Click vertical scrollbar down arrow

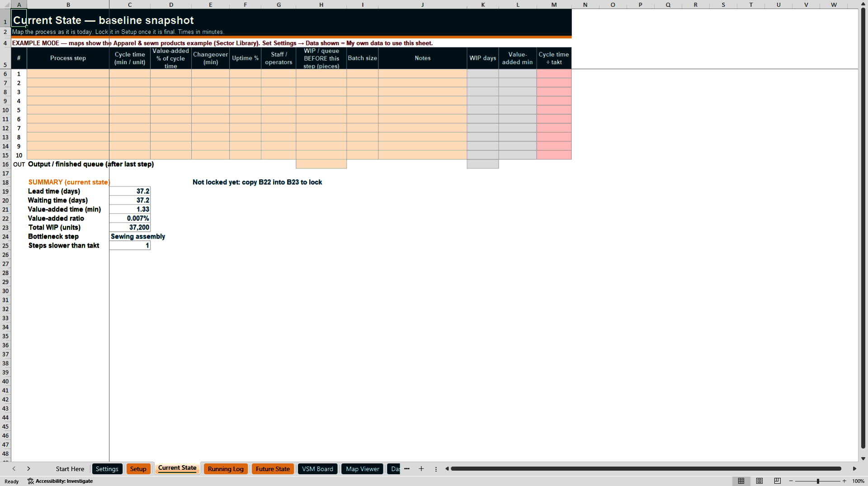point(863,458)
